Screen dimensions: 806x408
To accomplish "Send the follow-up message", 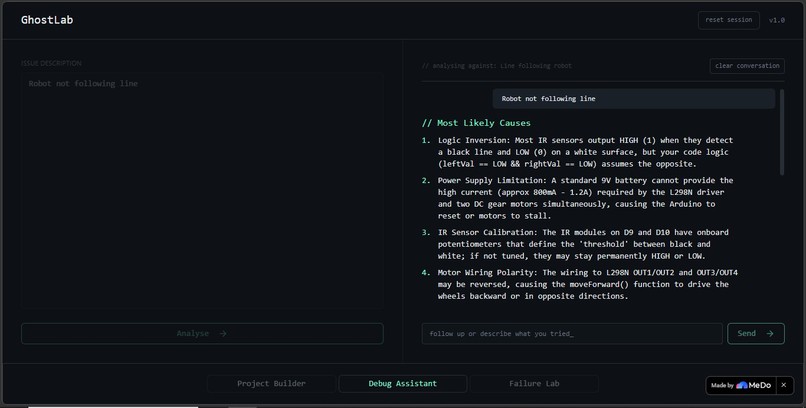I will click(756, 333).
